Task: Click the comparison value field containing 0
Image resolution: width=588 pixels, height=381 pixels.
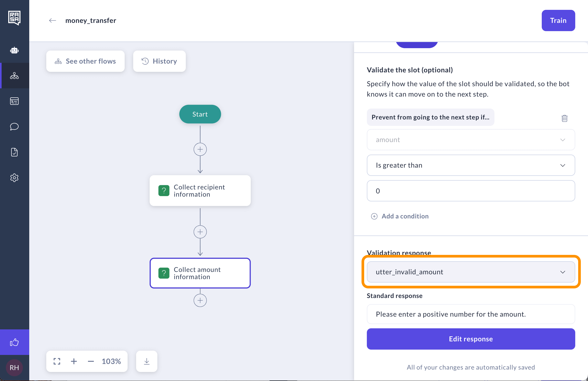Action: 471,191
